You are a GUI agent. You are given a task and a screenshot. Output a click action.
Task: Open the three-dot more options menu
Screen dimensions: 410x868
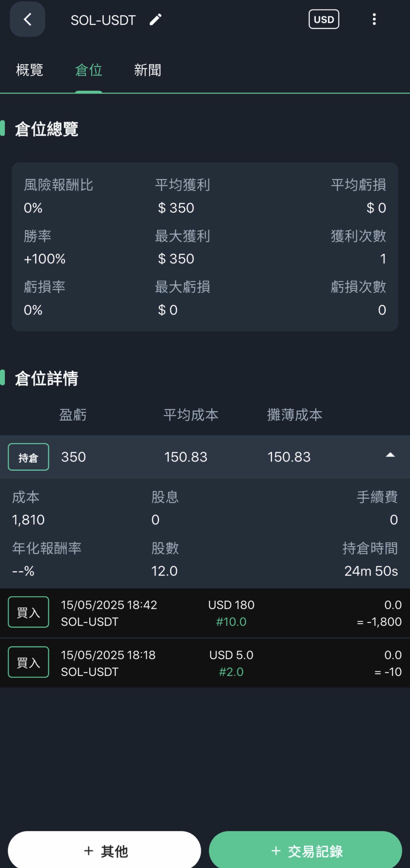coord(374,19)
